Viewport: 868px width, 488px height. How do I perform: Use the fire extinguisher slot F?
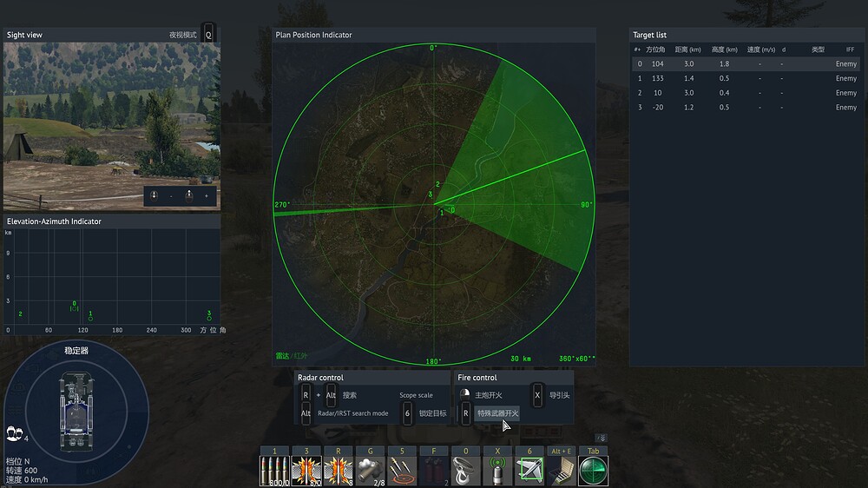434,471
